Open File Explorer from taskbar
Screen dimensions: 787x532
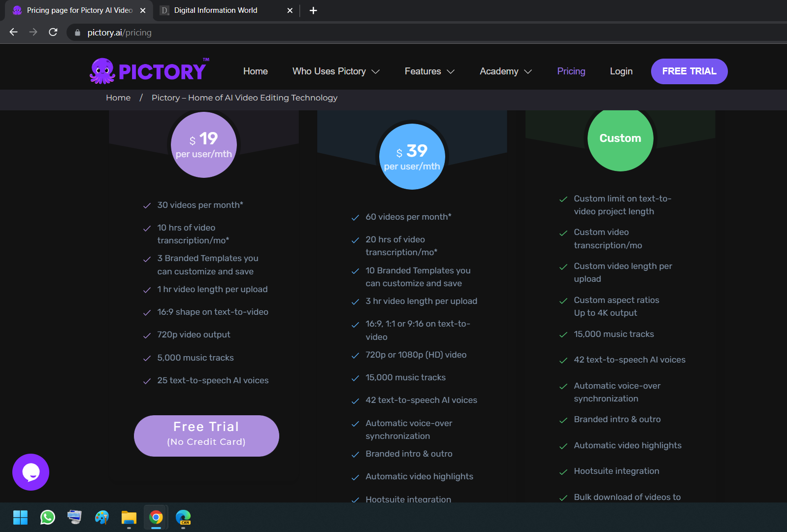click(x=129, y=517)
